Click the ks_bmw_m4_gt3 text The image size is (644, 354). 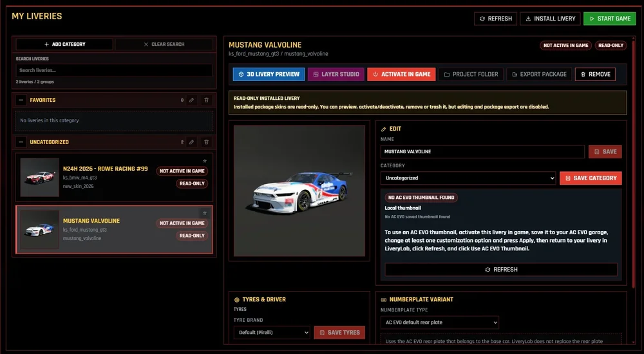click(x=80, y=178)
